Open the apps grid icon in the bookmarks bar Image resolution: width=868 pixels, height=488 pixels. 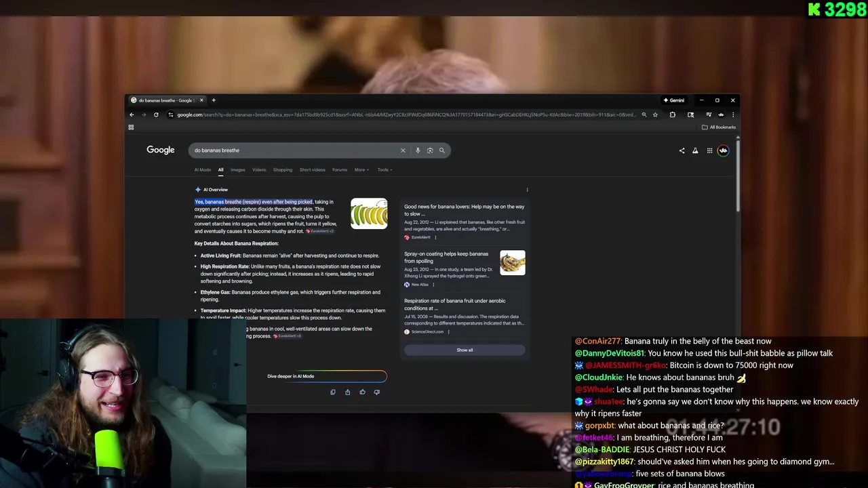(x=131, y=127)
